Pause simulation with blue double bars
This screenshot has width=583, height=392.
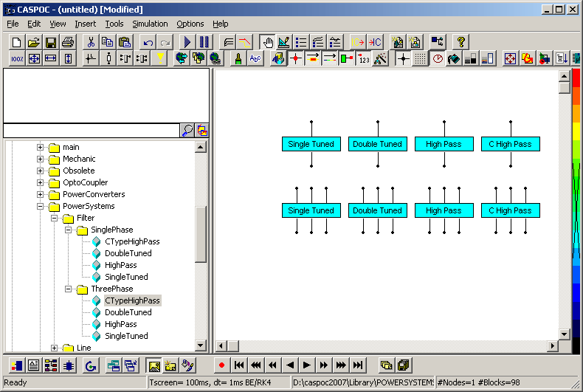(x=204, y=42)
